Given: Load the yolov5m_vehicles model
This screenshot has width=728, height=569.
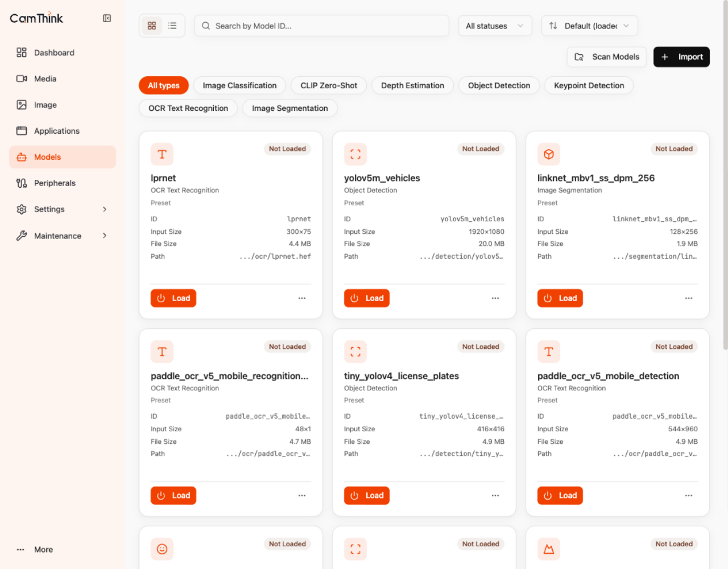Looking at the screenshot, I should click(367, 298).
